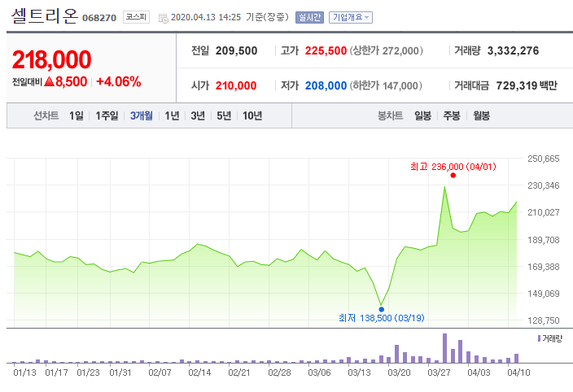Click the 실시간 real-time button
This screenshot has height=392, width=573.
pyautogui.click(x=309, y=18)
